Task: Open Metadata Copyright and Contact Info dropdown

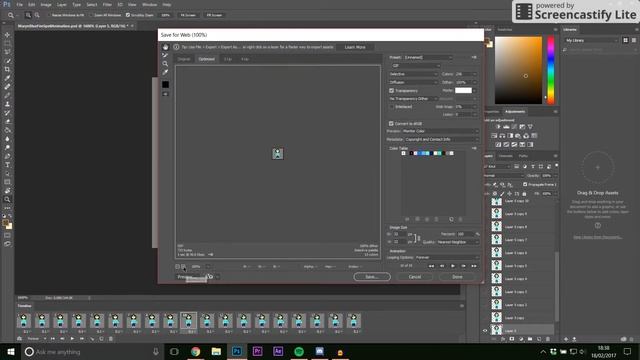Action: [442, 139]
